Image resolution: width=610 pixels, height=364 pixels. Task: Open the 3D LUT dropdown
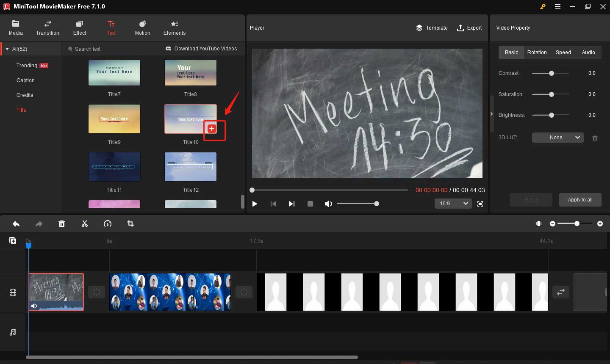[557, 137]
